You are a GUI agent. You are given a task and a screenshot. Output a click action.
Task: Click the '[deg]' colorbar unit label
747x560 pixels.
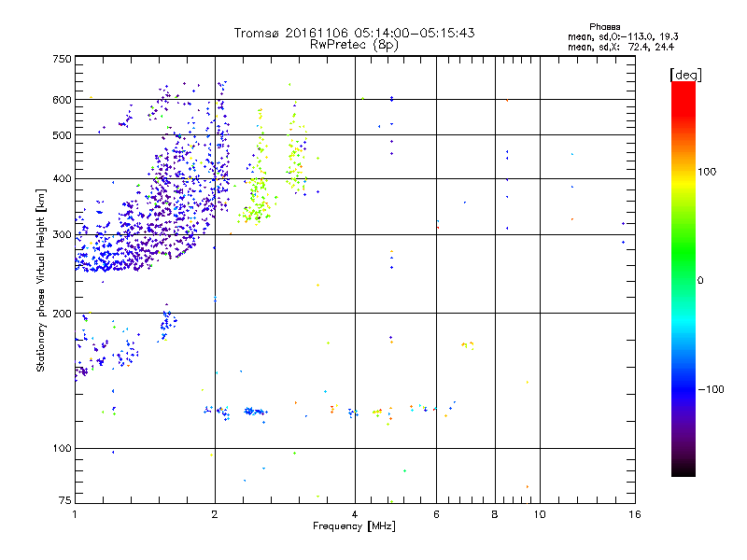pyautogui.click(x=685, y=75)
